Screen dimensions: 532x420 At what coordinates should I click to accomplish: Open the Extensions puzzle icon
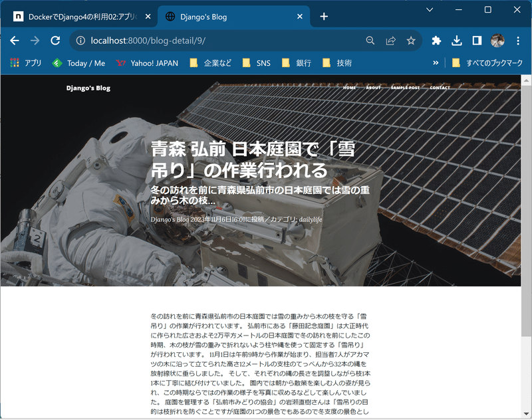[436, 41]
